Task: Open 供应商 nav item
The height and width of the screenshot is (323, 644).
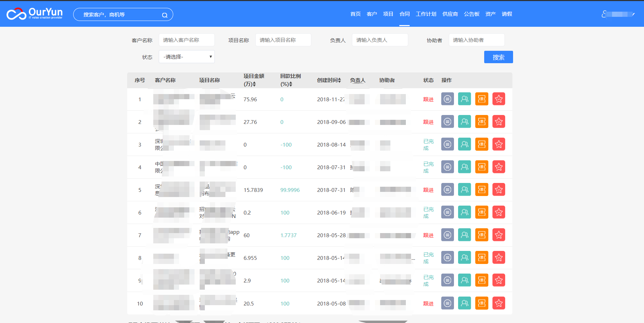Action: click(450, 14)
